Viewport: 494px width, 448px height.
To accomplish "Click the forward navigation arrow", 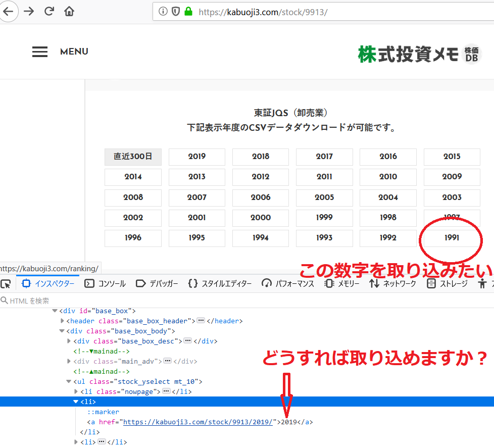I will tap(29, 11).
